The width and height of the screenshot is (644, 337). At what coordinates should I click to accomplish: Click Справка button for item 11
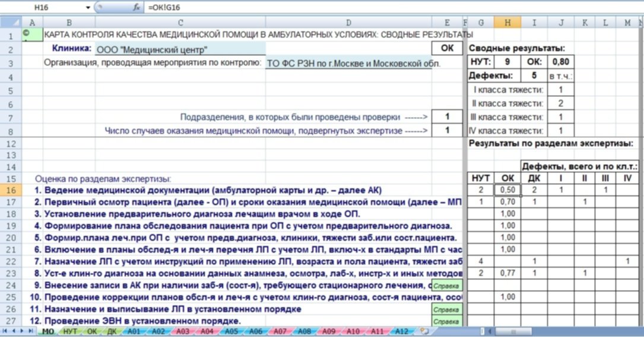[446, 310]
